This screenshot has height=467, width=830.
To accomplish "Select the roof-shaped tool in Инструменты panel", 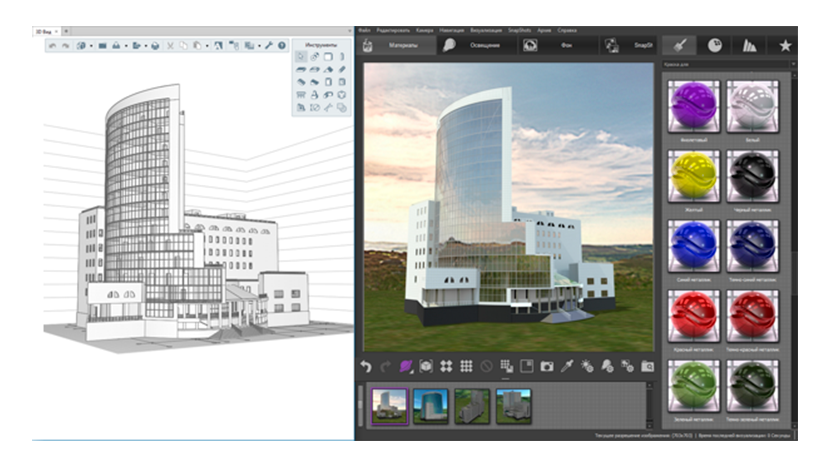I will coord(328,69).
